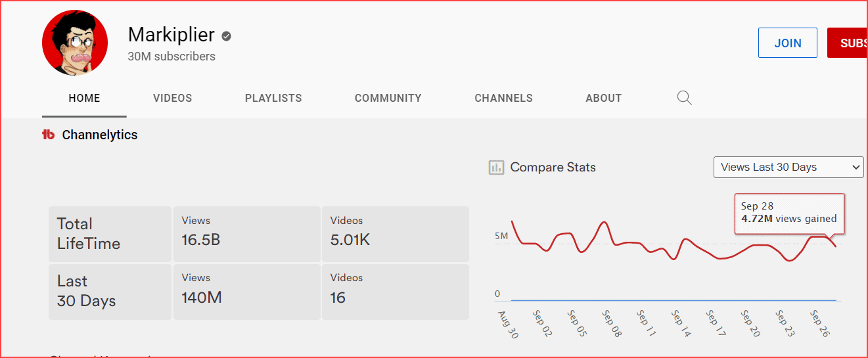Switch to the HOME tab
The height and width of the screenshot is (358, 868).
click(84, 99)
